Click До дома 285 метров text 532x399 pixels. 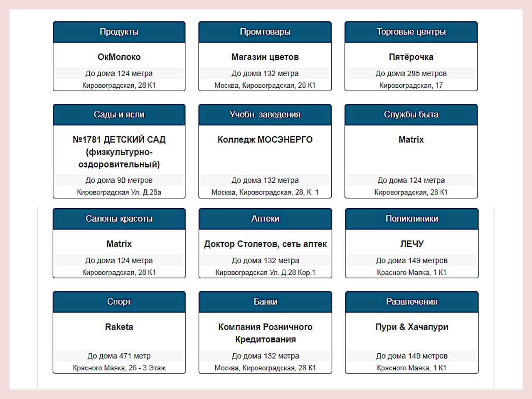pyautogui.click(x=411, y=74)
